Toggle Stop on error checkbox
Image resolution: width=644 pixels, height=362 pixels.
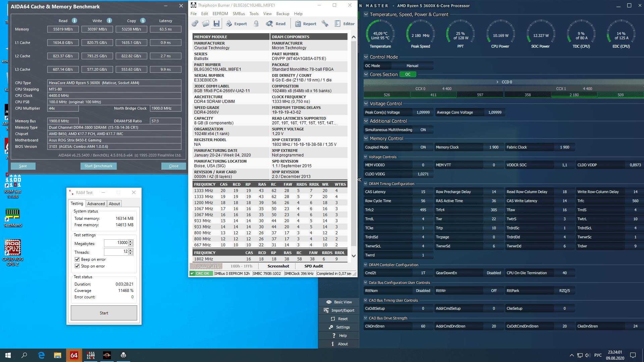[77, 266]
